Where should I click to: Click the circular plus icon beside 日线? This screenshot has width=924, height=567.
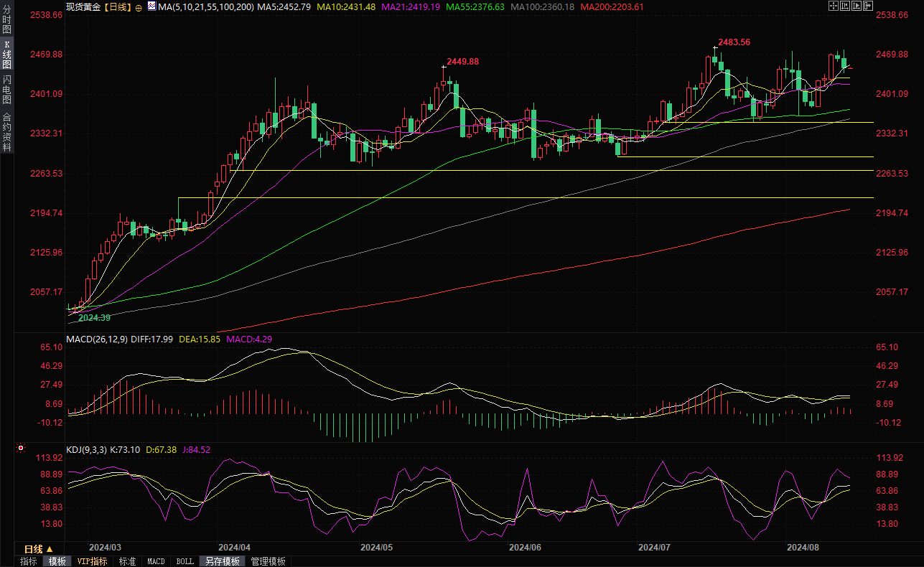pyautogui.click(x=139, y=7)
